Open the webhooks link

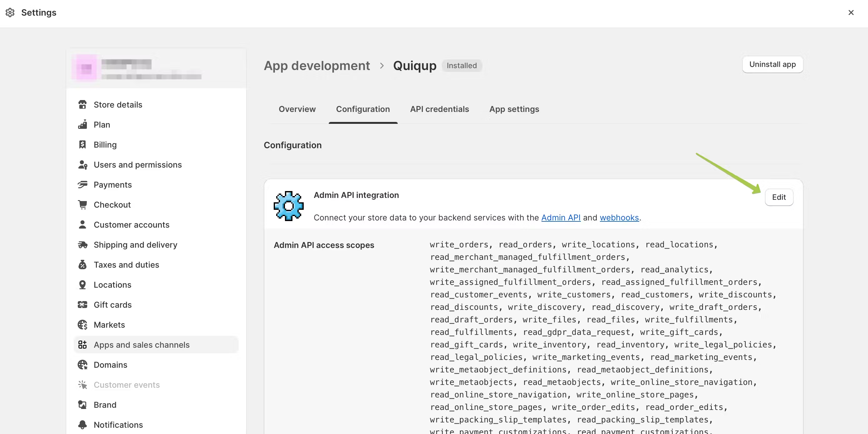619,218
